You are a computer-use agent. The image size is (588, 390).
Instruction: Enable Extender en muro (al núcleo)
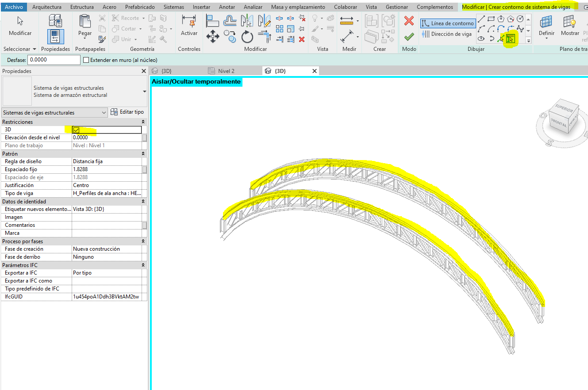tap(87, 59)
